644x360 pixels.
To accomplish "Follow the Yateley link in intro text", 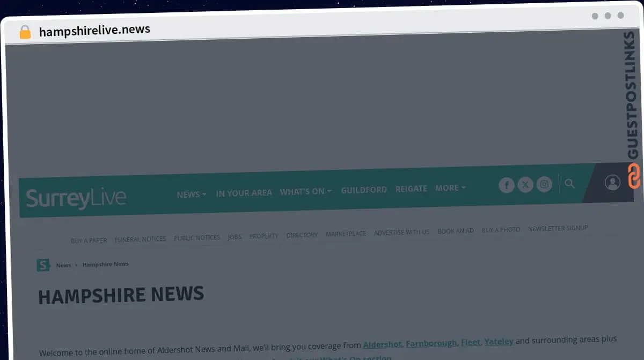I will 499,341.
